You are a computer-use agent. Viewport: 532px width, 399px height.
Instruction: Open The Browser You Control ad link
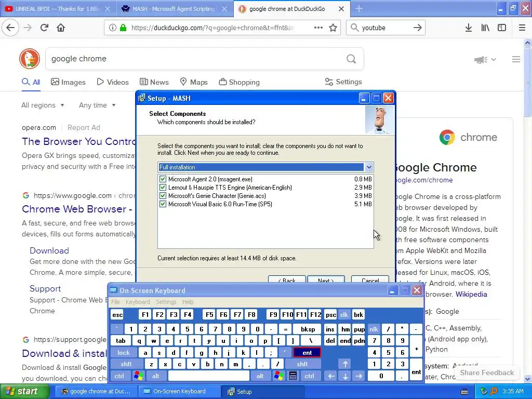coord(79,141)
